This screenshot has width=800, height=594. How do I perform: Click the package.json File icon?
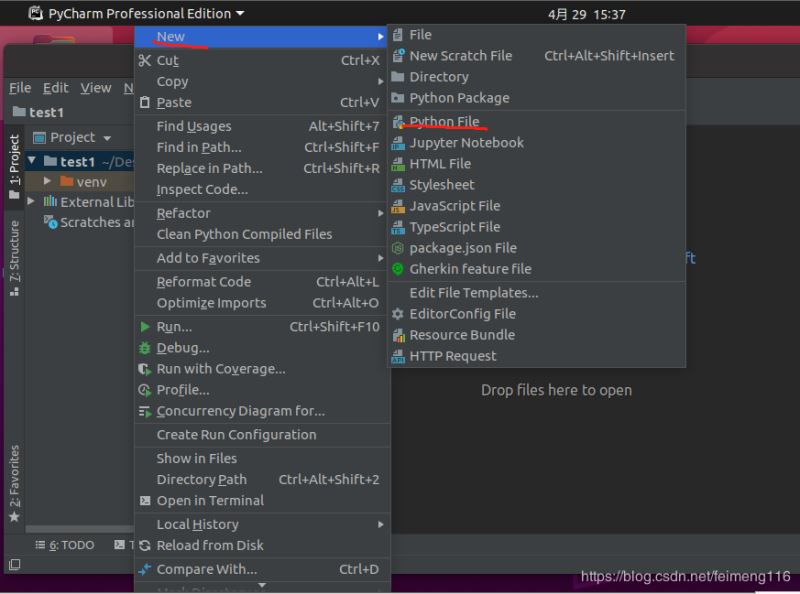[398, 248]
